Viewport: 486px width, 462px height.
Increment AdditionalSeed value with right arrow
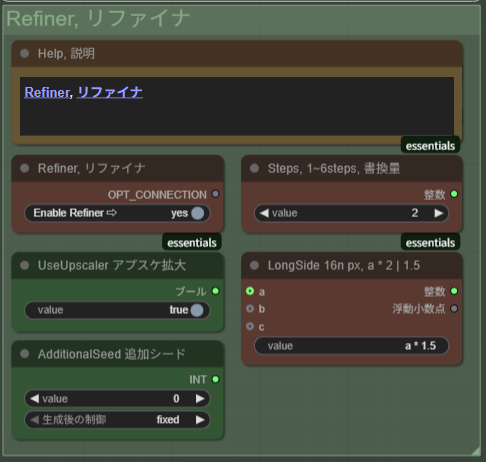(200, 399)
